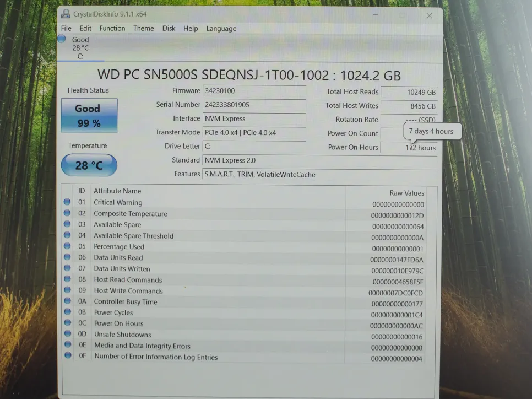The width and height of the screenshot is (532, 399).
Task: Select the Good 28 °C C: disk tab
Action: [80, 47]
